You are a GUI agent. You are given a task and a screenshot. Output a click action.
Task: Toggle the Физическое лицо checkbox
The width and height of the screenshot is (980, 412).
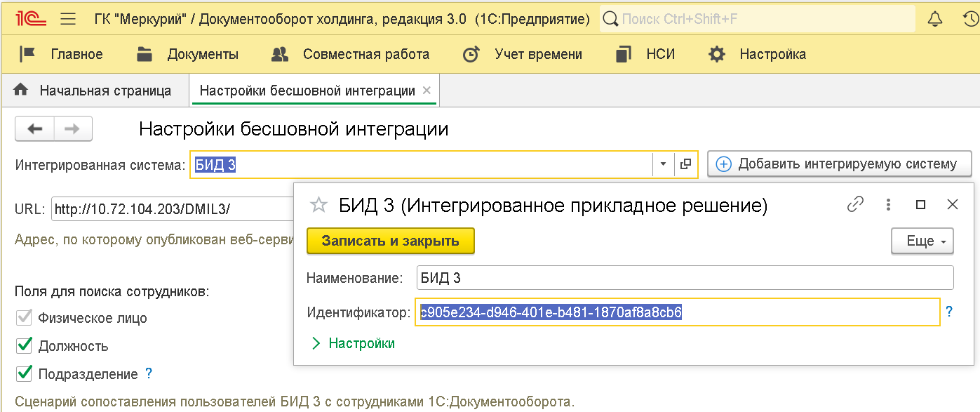[x=25, y=317]
